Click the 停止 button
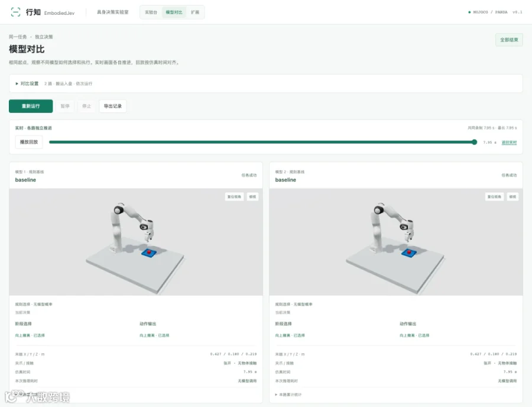The width and height of the screenshot is (532, 407). tap(87, 106)
